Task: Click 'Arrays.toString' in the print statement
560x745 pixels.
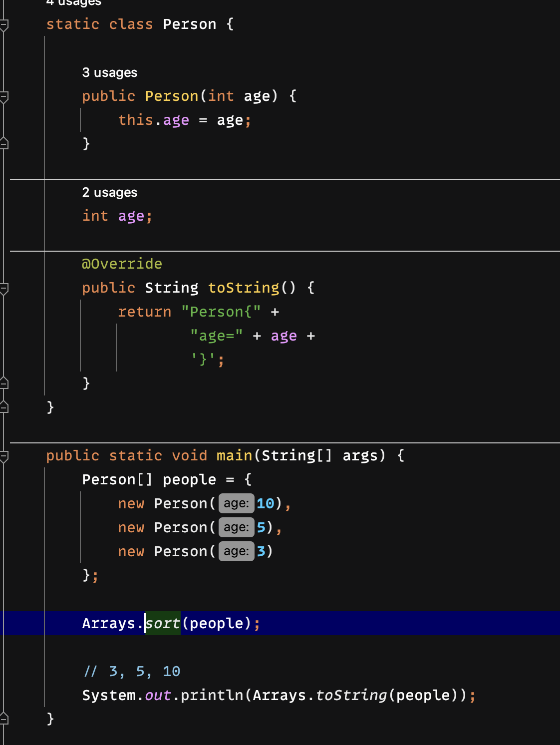Action: click(x=320, y=695)
